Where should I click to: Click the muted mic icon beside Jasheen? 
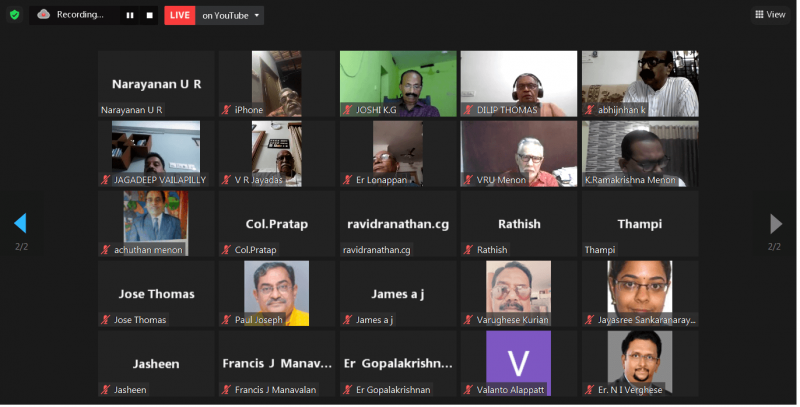click(x=105, y=390)
